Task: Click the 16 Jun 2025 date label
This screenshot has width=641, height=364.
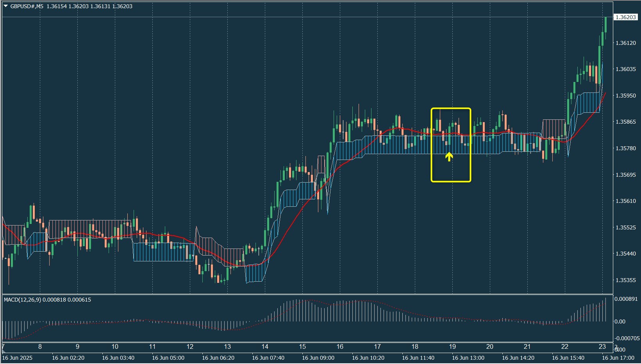Action: point(17,358)
